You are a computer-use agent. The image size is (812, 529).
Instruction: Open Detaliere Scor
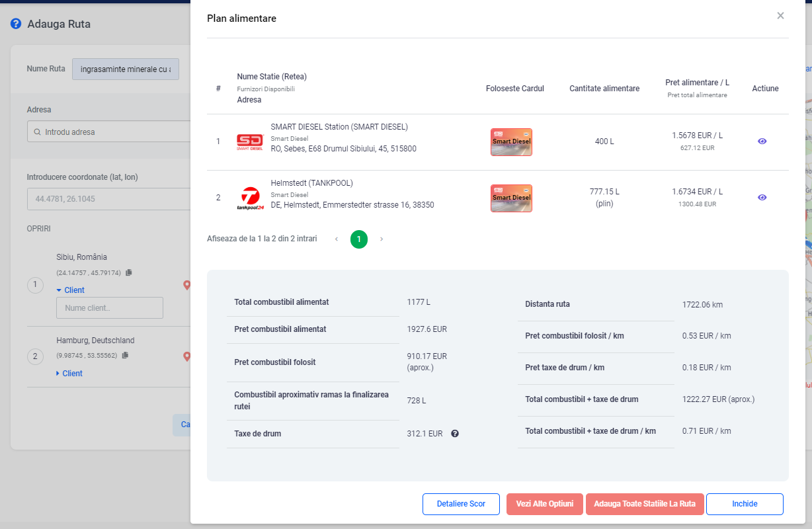coord(461,504)
